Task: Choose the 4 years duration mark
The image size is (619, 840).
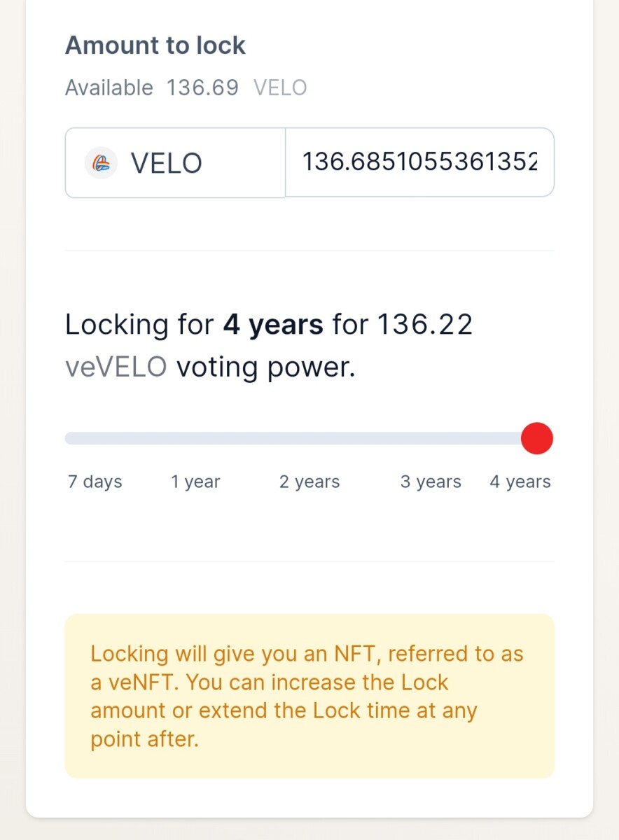Action: (520, 482)
